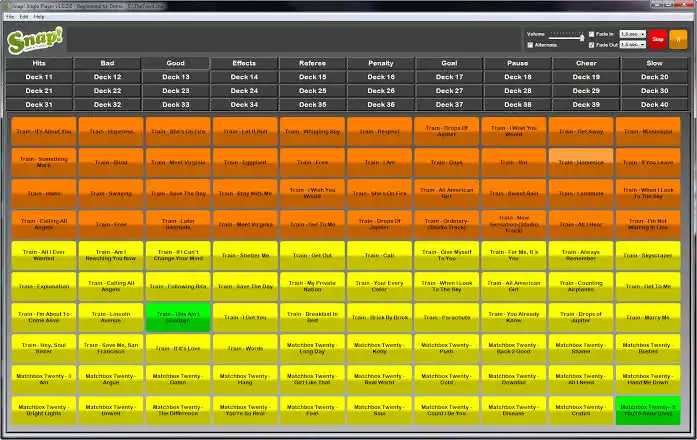Select the Slow deck

[655, 63]
